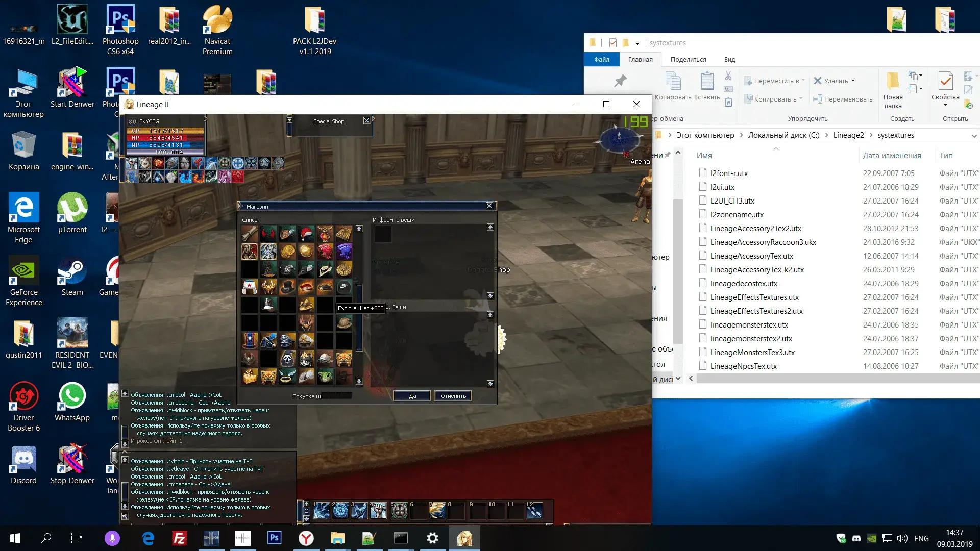
Task: Open Discord desktop shortcut
Action: 23,466
